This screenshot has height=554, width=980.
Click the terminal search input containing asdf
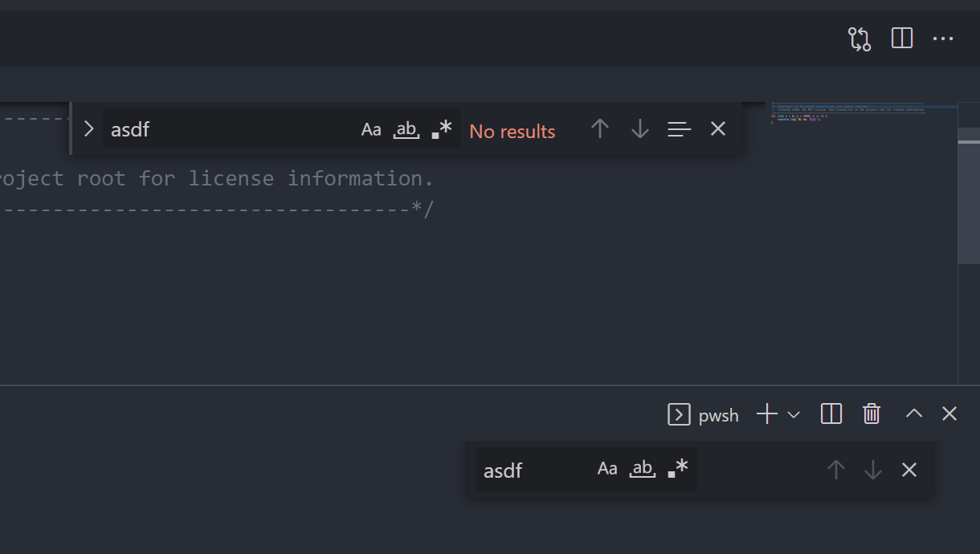pyautogui.click(x=530, y=470)
